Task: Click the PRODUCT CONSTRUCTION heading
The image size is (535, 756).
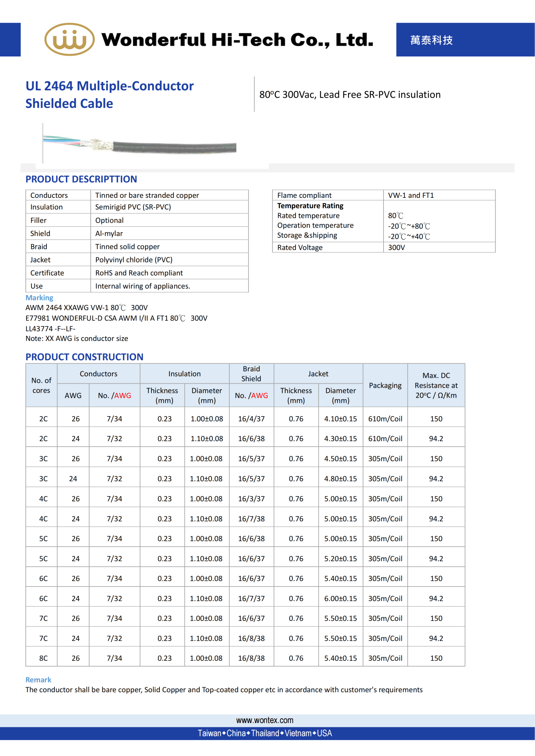Action: pos(84,357)
